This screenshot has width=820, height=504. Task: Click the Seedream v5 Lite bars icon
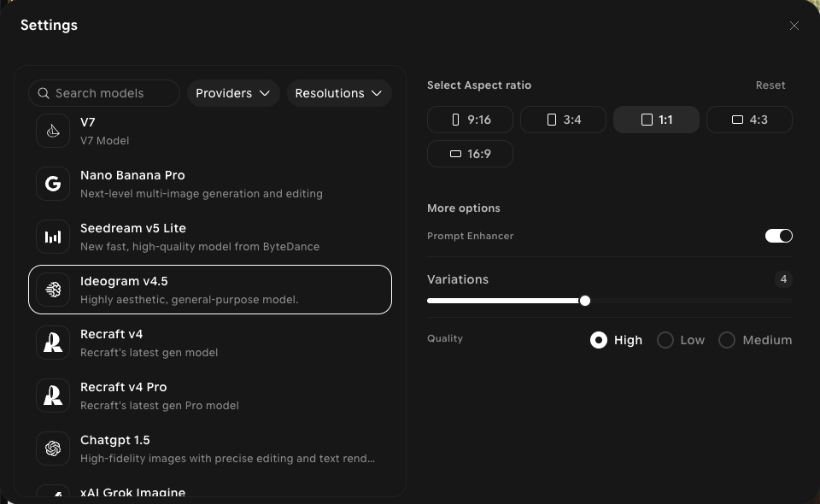click(x=53, y=237)
